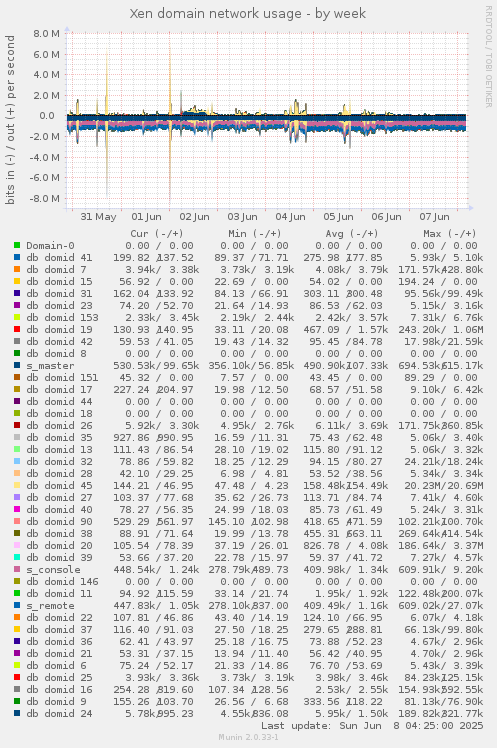497x748 pixels.
Task: Click the 'db domid 20' legend label
Action: (59, 546)
